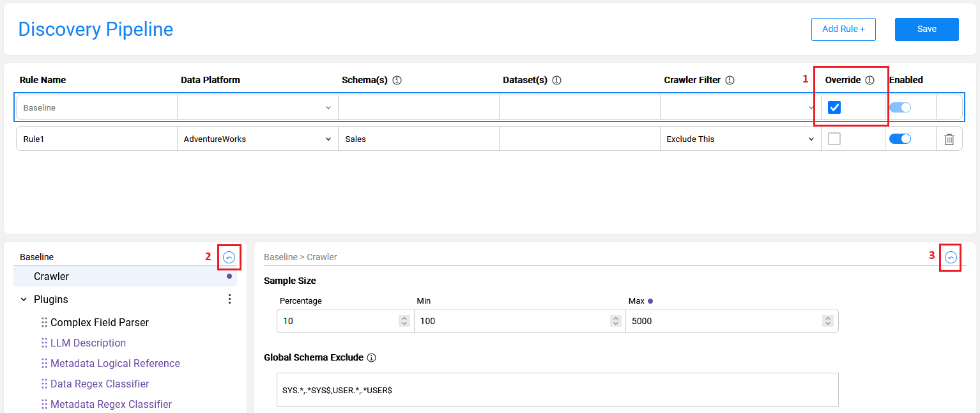This screenshot has width=980, height=413.
Task: Toggle the Rule1 Enabled switch
Action: coord(900,139)
